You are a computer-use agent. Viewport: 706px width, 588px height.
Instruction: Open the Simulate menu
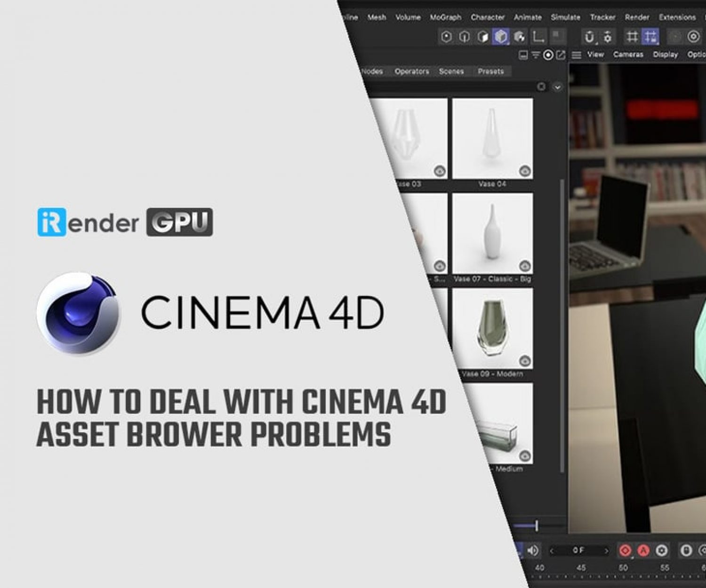(x=565, y=17)
